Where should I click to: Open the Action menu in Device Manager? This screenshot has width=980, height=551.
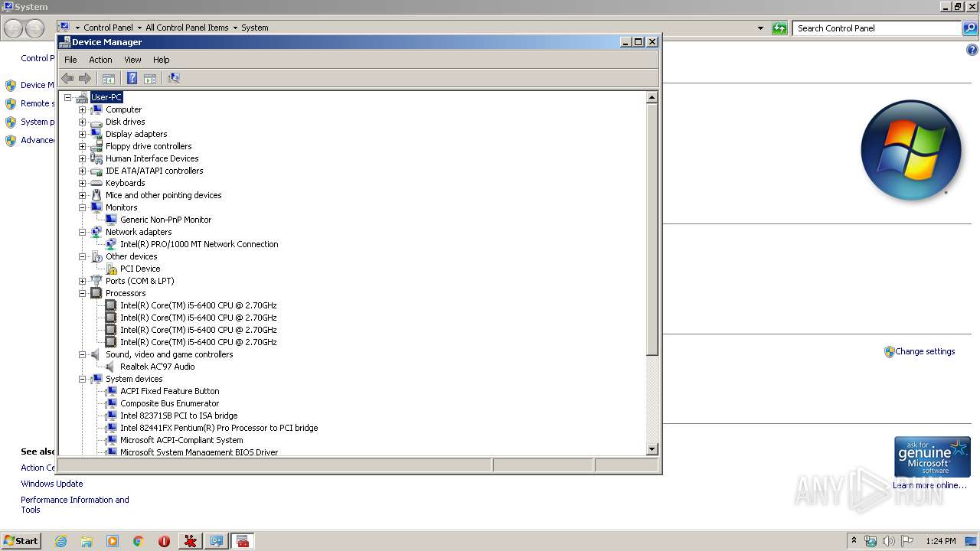coord(100,60)
